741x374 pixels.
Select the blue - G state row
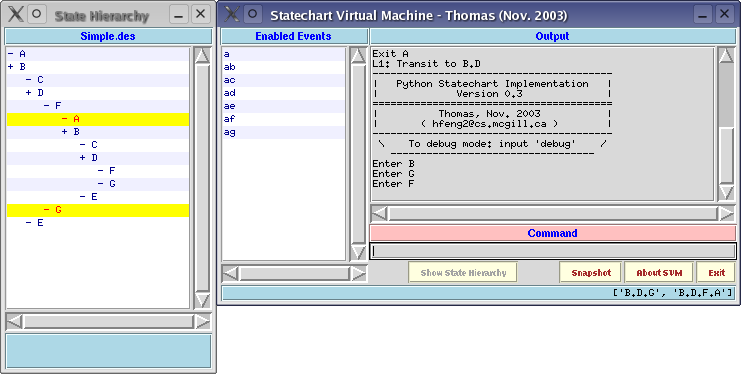pos(98,183)
